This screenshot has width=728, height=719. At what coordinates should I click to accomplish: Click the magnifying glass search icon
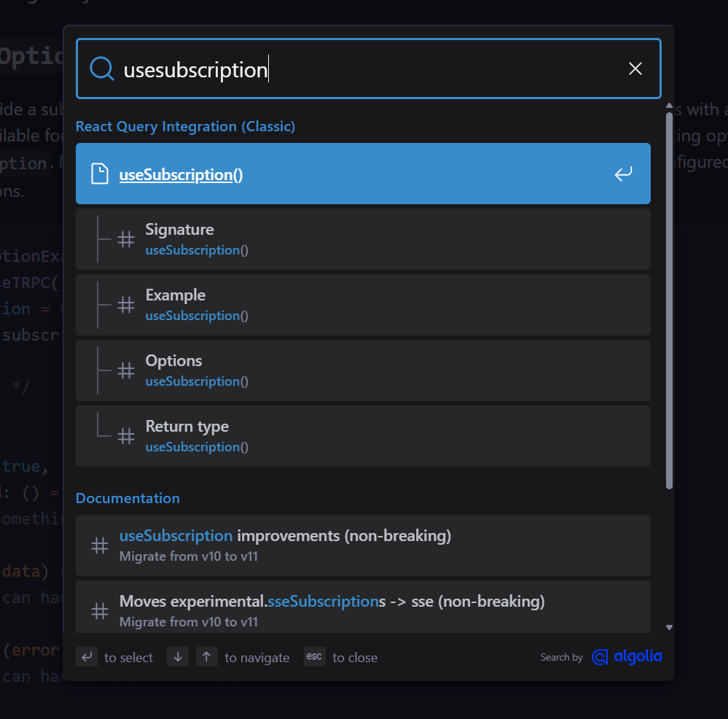point(102,69)
